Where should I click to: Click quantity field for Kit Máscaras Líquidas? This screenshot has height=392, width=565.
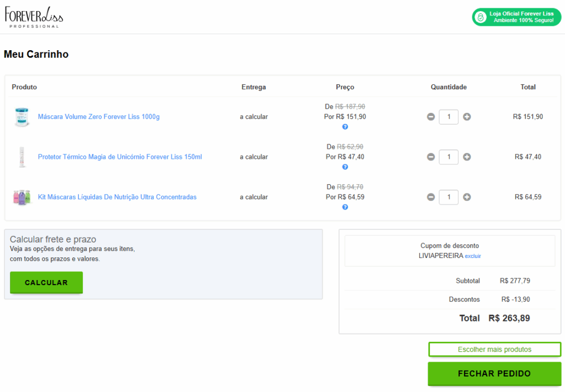pos(449,197)
